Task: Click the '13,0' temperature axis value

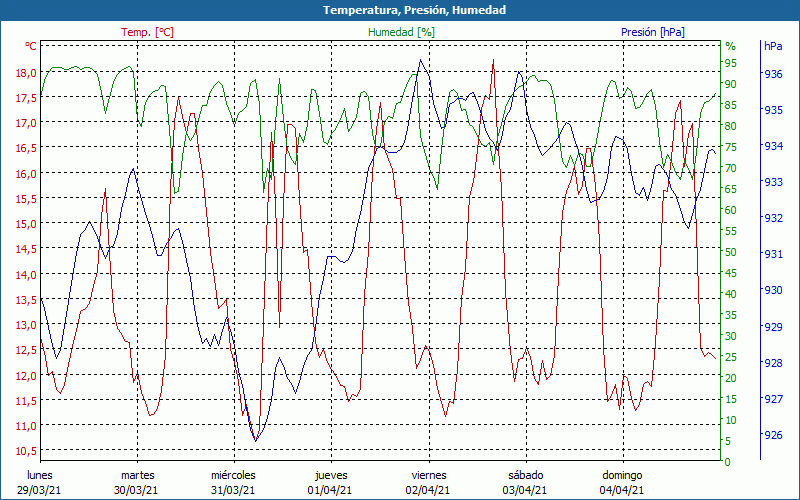Action: [x=27, y=325]
